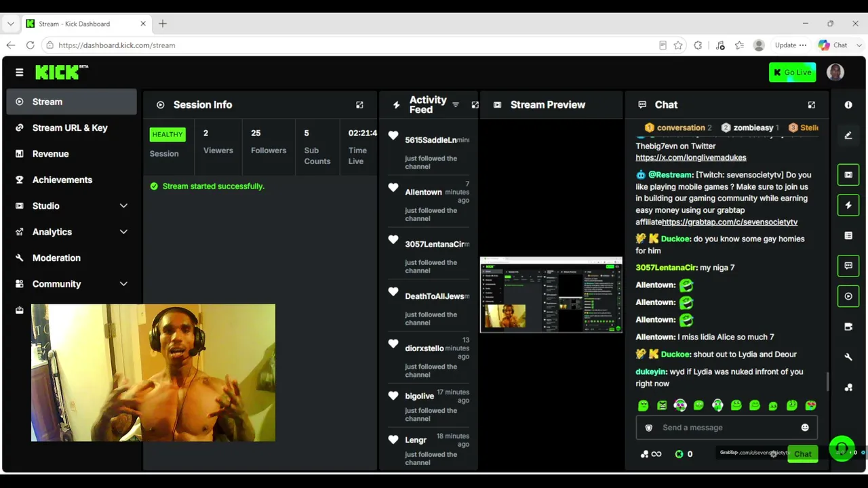This screenshot has height=488, width=868.
Task: Open the info icon in right sidebar
Action: click(848, 105)
